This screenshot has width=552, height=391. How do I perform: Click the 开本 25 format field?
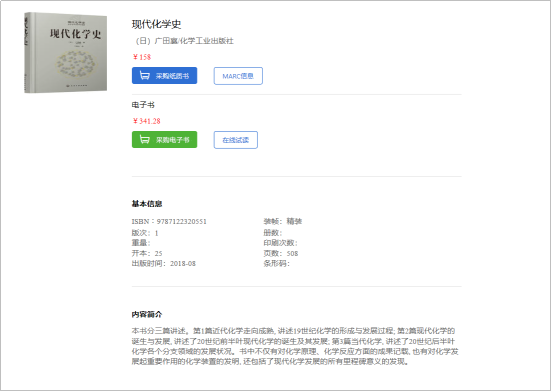point(147,253)
